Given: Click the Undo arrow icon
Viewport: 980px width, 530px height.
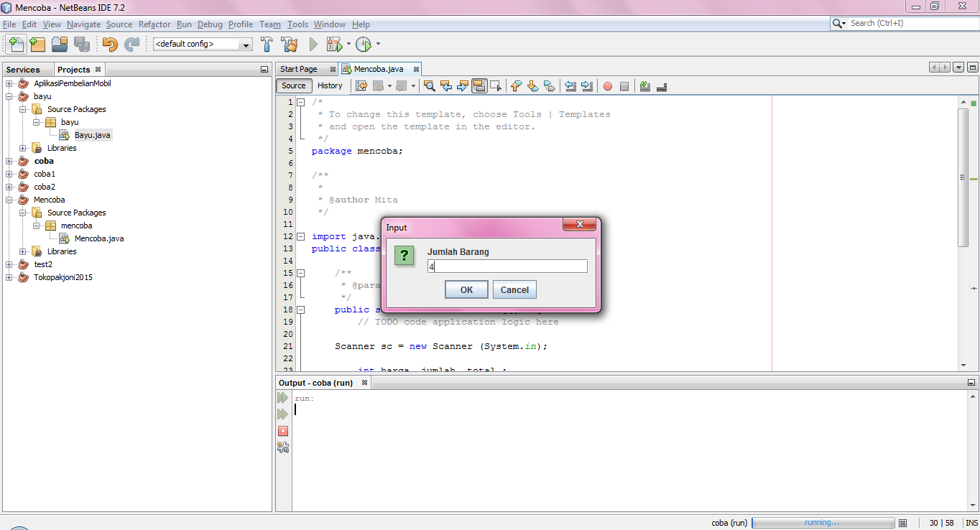Looking at the screenshot, I should 108,44.
